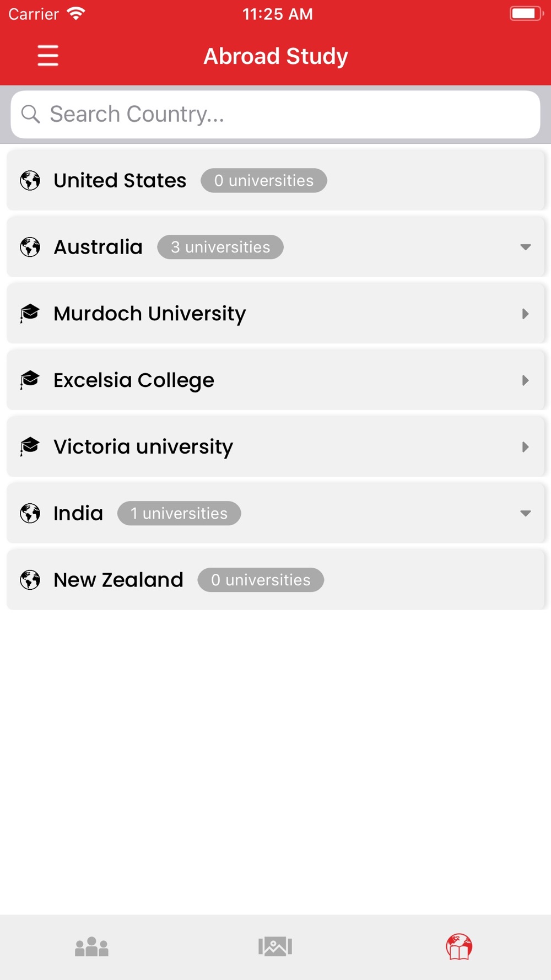Open Murdoch University details arrow

coord(526,314)
